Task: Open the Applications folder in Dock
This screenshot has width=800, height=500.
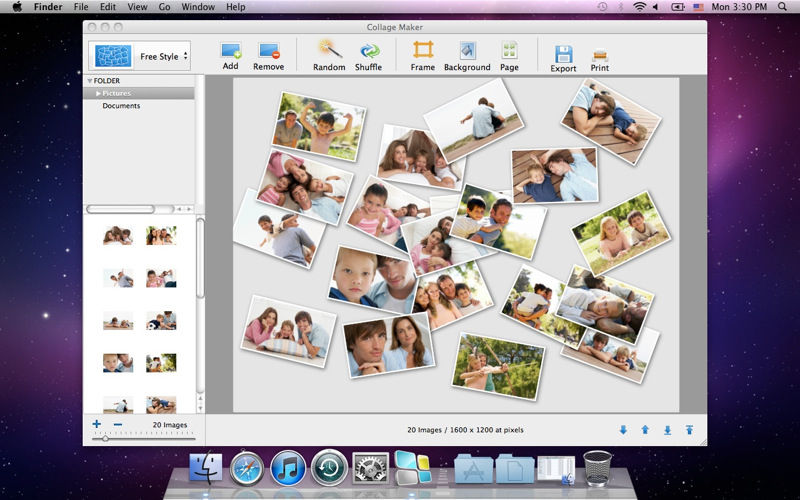Action: [x=473, y=468]
